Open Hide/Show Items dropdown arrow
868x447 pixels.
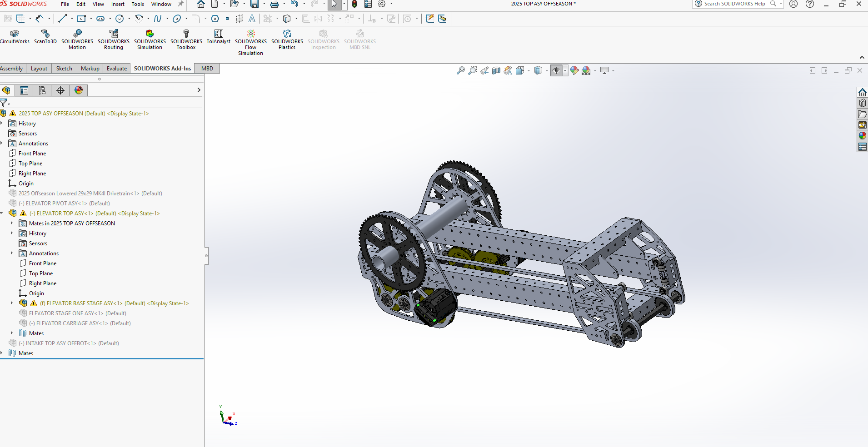(565, 70)
